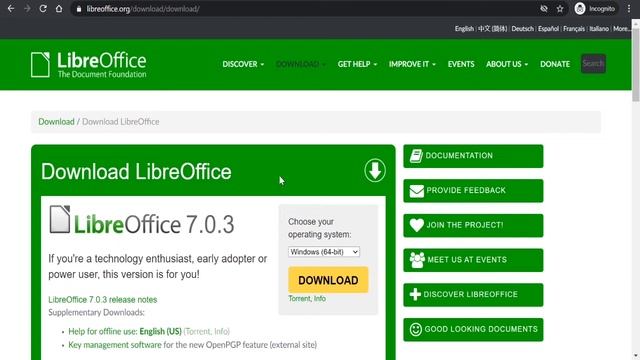Click the scrollbar down arrow
640x360 pixels.
(636, 356)
